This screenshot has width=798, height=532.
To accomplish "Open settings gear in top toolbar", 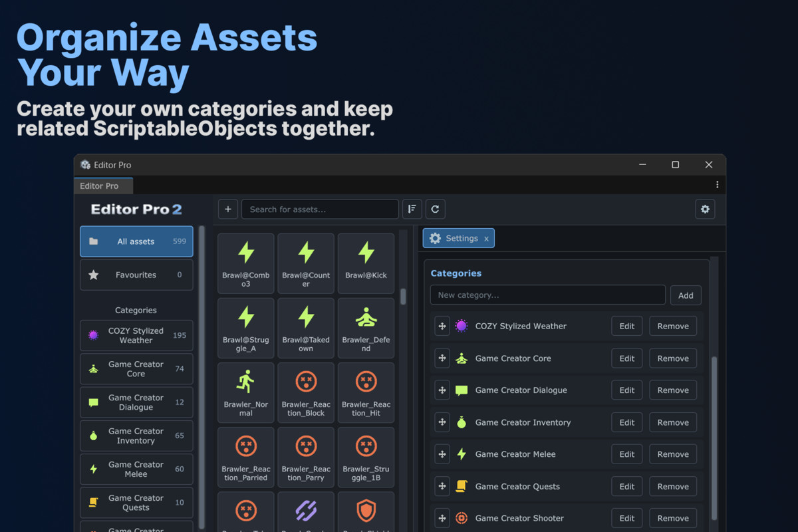I will pos(705,209).
